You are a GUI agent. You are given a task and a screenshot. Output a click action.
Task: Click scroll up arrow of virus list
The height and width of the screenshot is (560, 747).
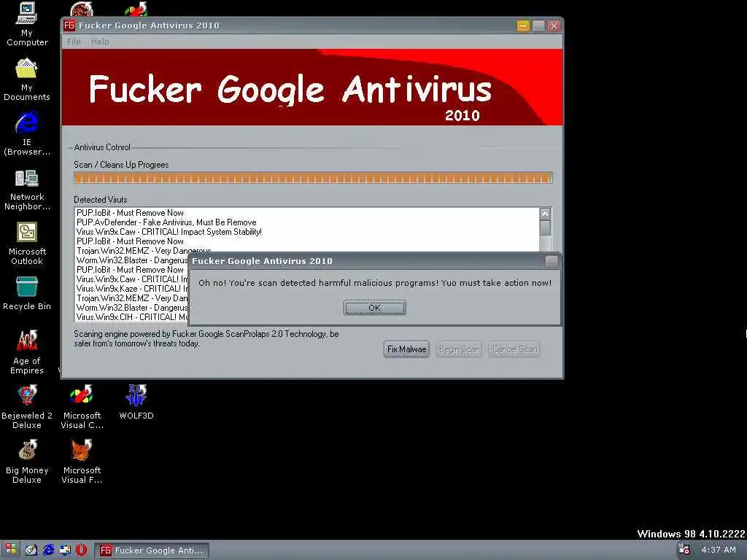tap(546, 214)
